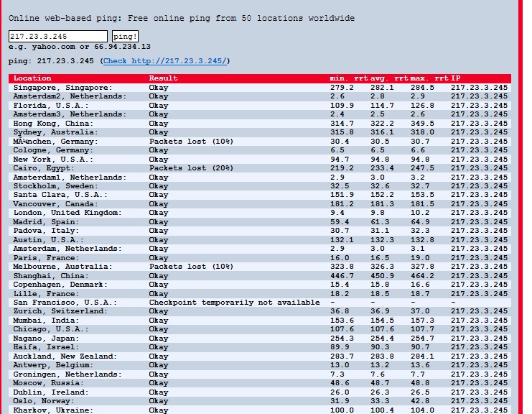Screen dimensions: 532x414
Task: Click Packets lost (10%) in München row
Action: [192, 142]
